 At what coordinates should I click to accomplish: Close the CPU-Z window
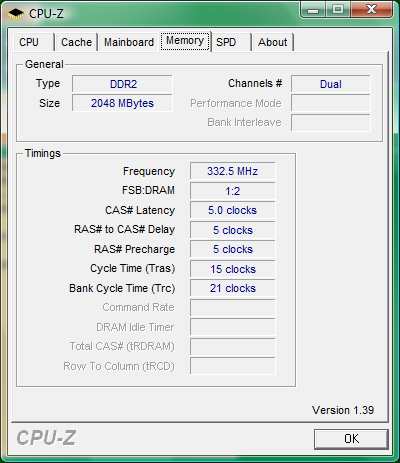[371, 9]
